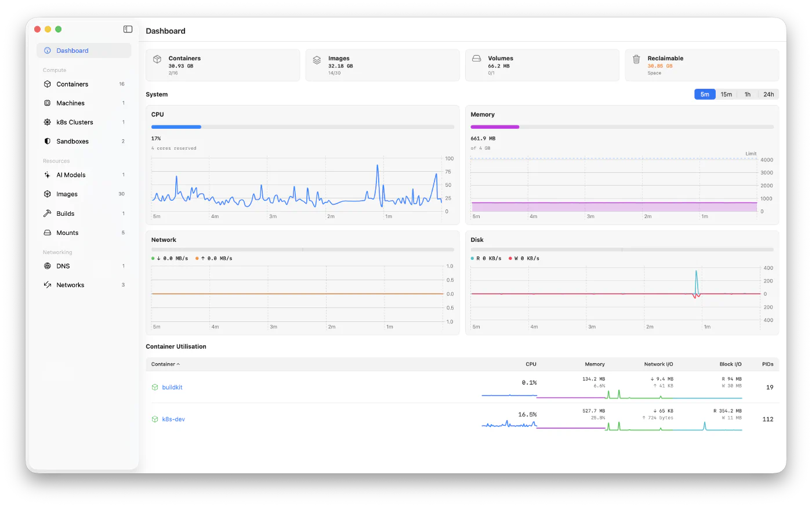Open the Reclaimable Space summary card
Viewport: 812px width, 507px height.
pos(702,65)
